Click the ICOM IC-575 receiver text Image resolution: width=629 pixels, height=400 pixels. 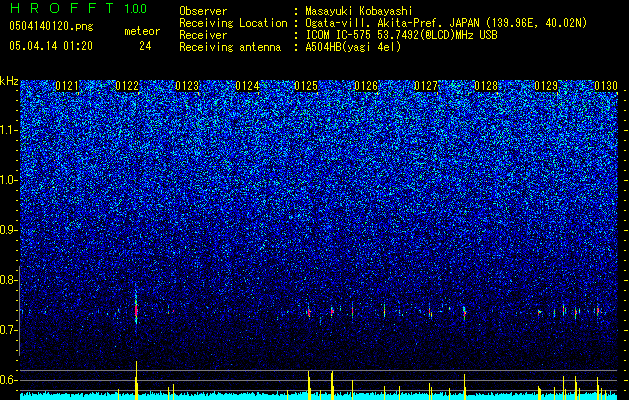(401, 35)
